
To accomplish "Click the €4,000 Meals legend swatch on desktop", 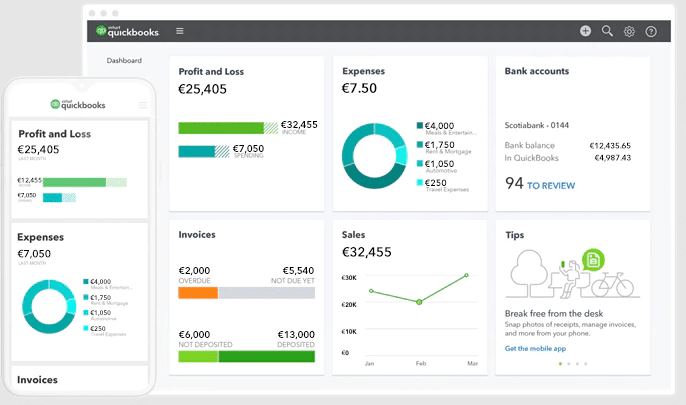I will pos(420,126).
